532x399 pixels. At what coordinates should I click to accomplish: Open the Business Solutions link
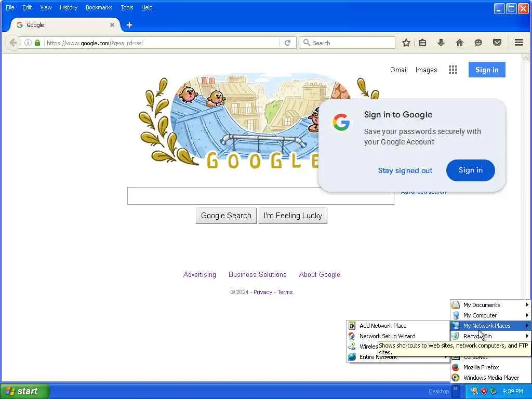tap(258, 274)
